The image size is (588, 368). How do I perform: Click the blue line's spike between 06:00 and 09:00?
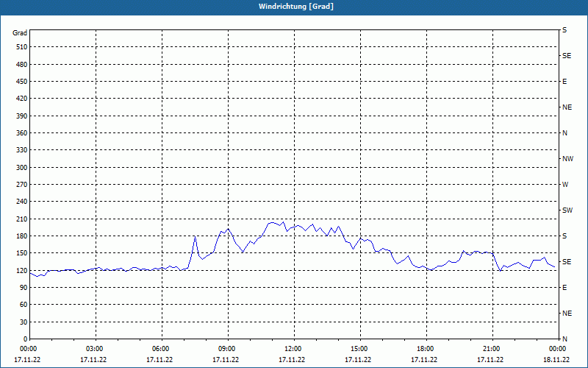(x=195, y=236)
